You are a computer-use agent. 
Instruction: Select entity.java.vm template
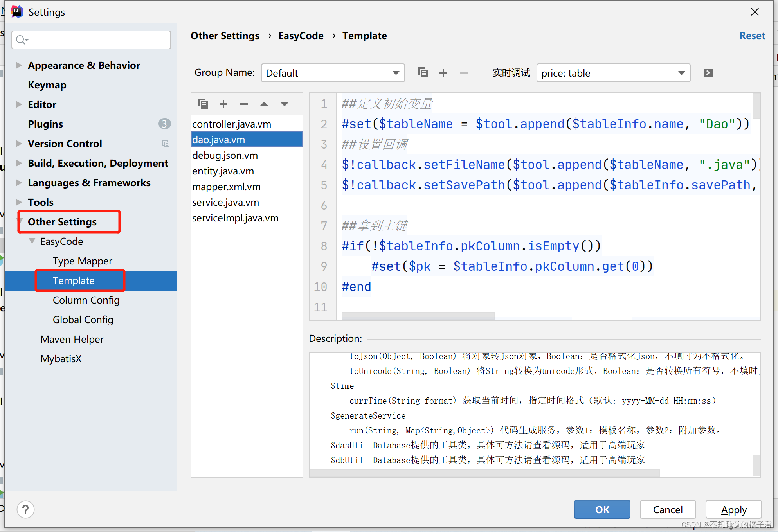pyautogui.click(x=247, y=171)
